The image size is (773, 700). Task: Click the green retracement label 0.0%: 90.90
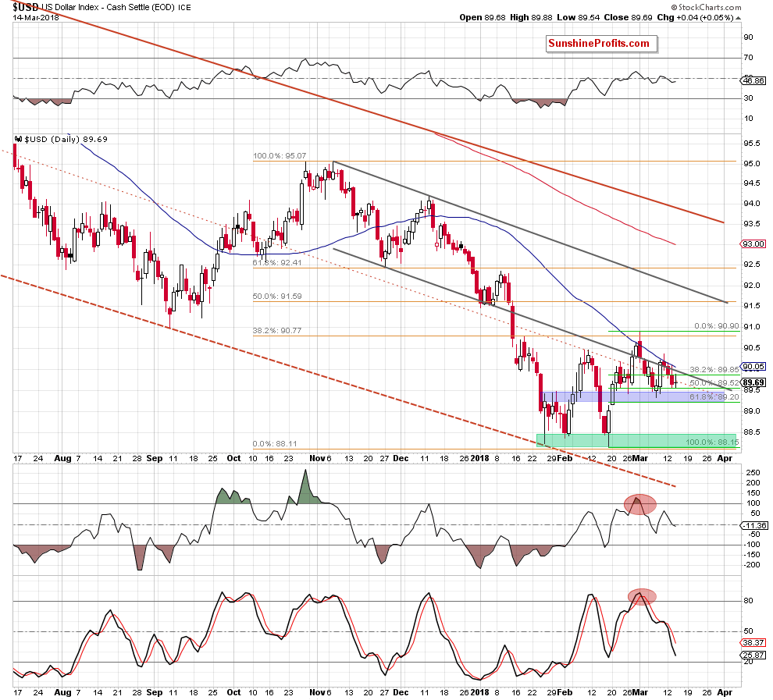click(717, 326)
